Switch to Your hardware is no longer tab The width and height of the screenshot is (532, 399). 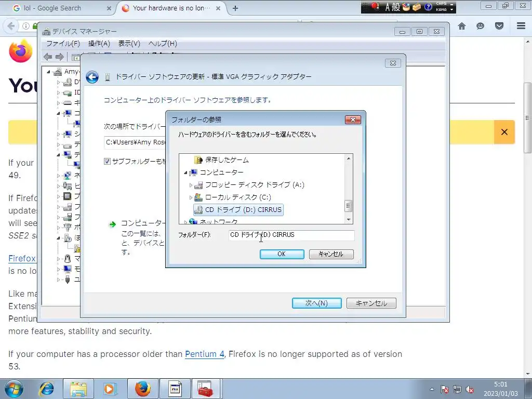click(x=171, y=8)
